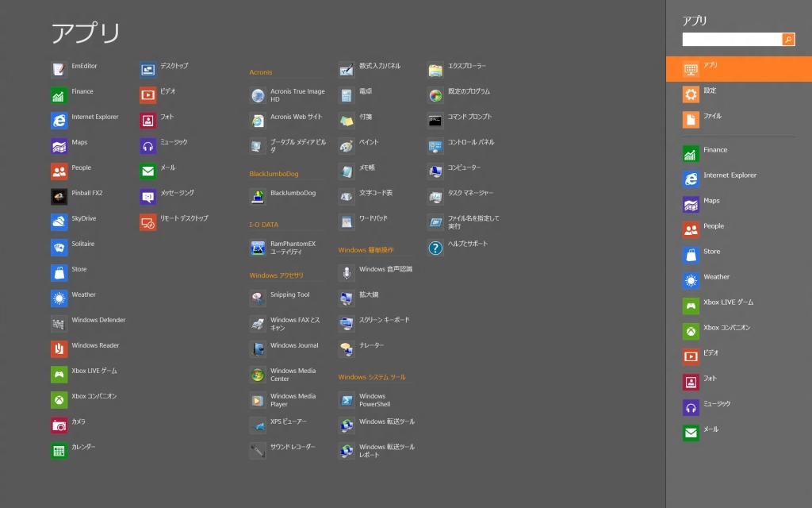Launch the Snipping Tool
Viewport: 812px width, 508px height.
pyautogui.click(x=258, y=298)
